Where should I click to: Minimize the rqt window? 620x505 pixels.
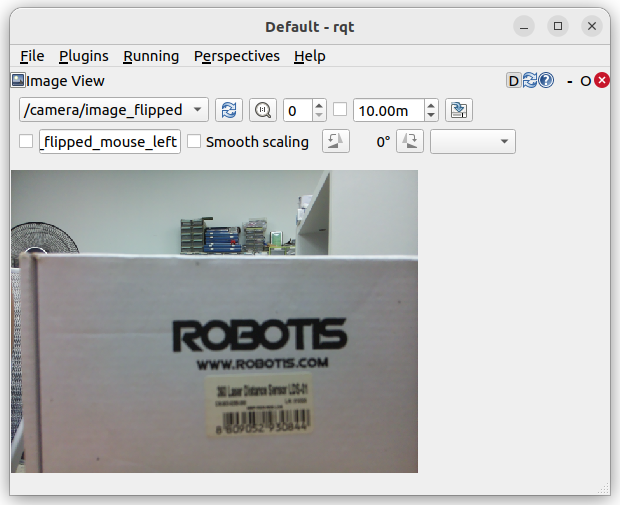point(524,26)
